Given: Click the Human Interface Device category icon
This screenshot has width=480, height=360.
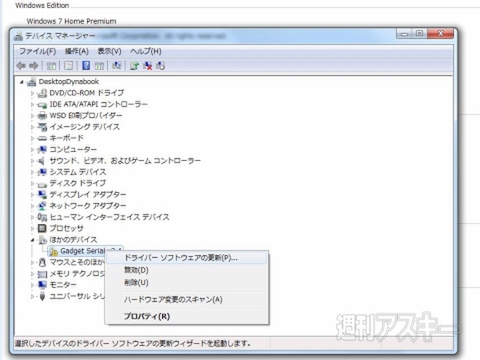Looking at the screenshot, I should [42, 217].
